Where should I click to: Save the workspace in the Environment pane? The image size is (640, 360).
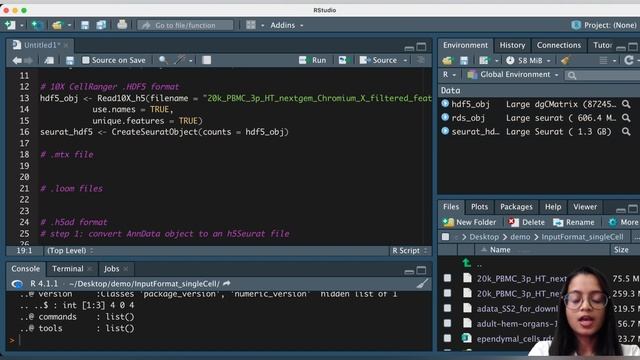tap(464, 60)
